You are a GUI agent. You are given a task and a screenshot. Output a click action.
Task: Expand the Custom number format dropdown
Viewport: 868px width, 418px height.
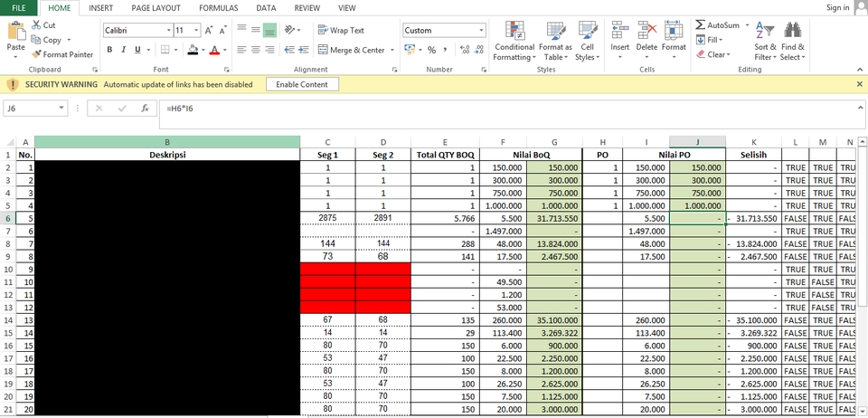[x=481, y=31]
